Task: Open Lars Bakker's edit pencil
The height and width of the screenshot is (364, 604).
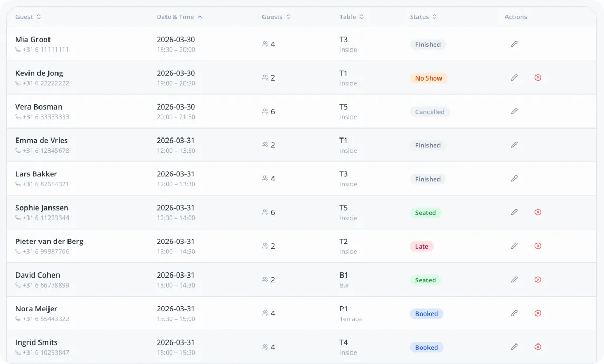Action: [514, 179]
